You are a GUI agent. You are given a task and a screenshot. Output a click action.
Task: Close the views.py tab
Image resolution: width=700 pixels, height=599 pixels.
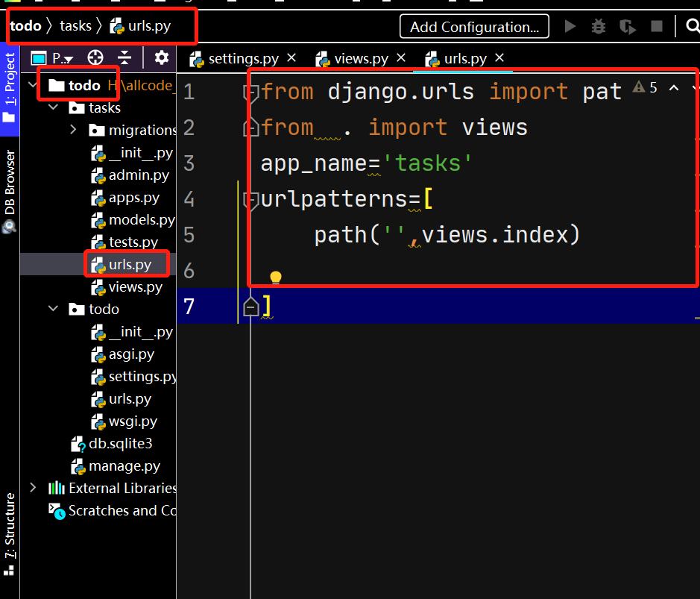pyautogui.click(x=401, y=57)
